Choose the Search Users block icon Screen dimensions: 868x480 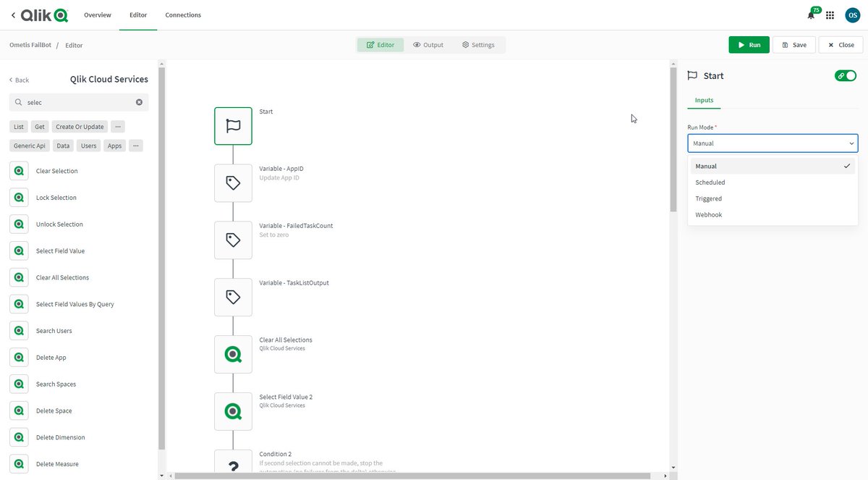tap(19, 331)
